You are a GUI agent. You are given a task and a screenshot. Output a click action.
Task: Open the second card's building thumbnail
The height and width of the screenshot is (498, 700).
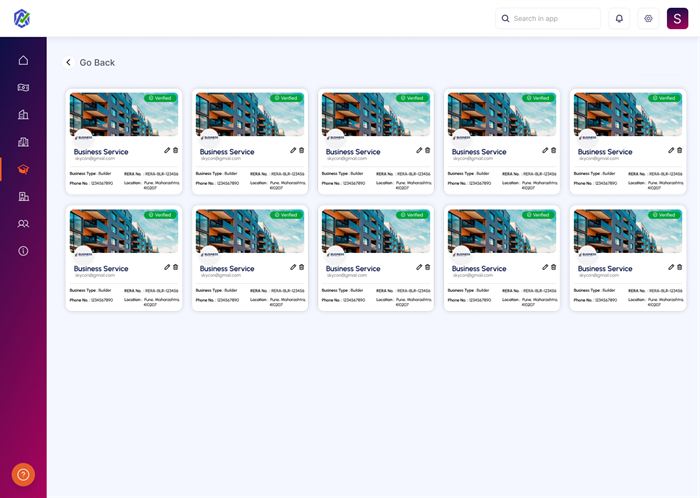coord(249,114)
